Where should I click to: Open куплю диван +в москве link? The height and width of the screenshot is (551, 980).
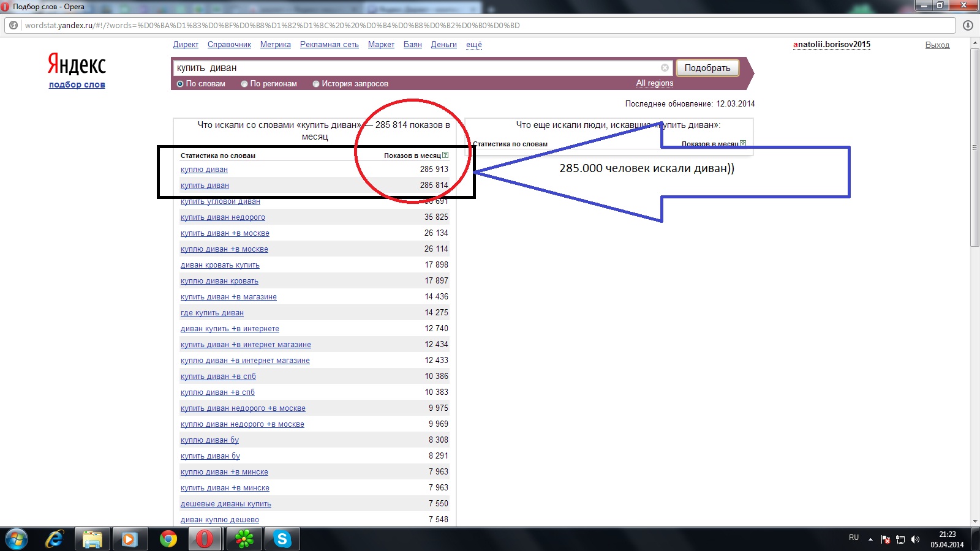click(224, 249)
